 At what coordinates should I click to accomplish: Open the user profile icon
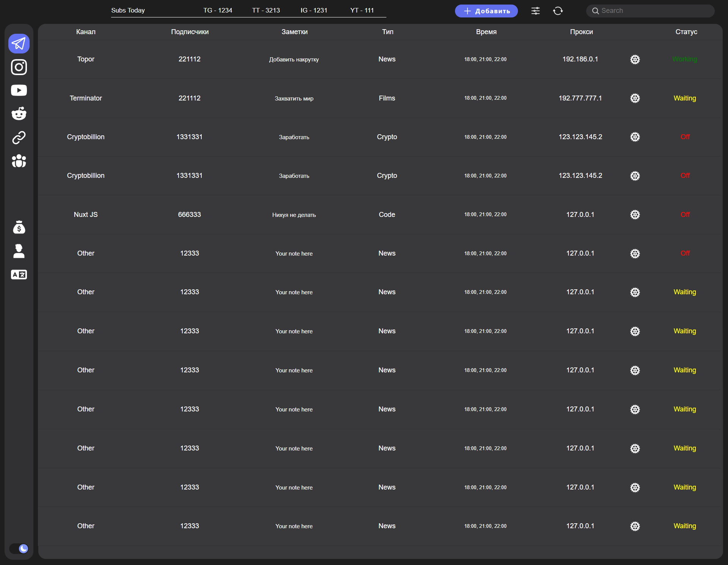19,251
